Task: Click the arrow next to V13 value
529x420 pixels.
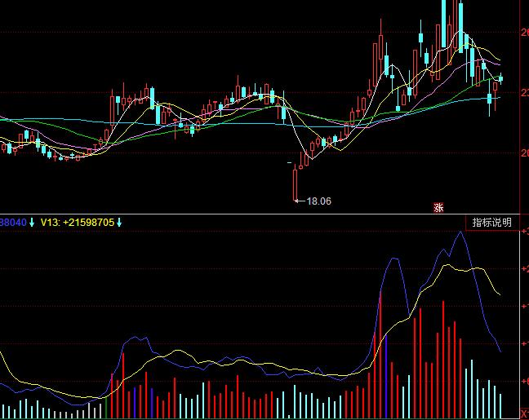Action: [x=119, y=222]
